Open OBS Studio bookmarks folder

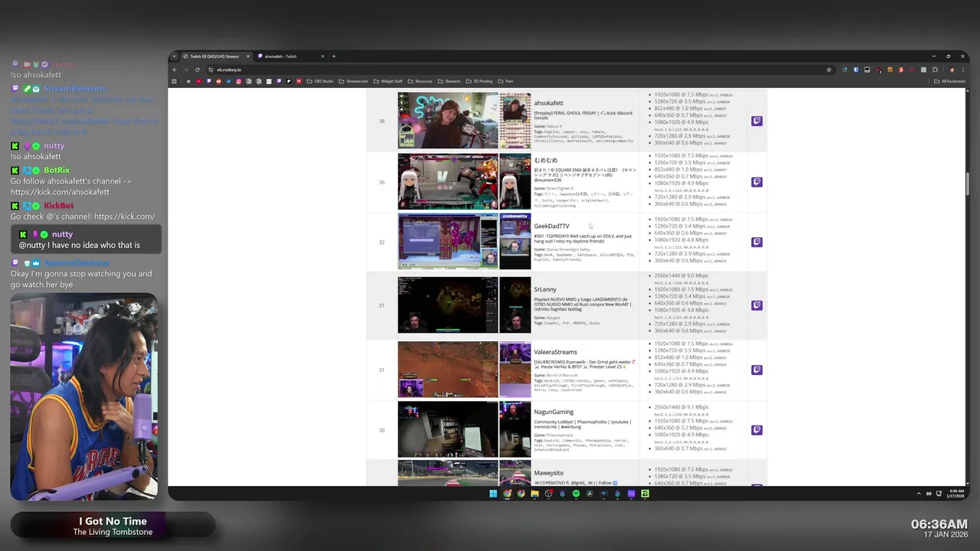[x=320, y=81]
